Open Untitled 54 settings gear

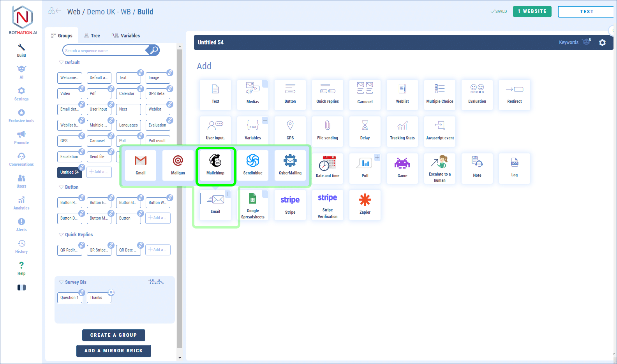tap(602, 42)
